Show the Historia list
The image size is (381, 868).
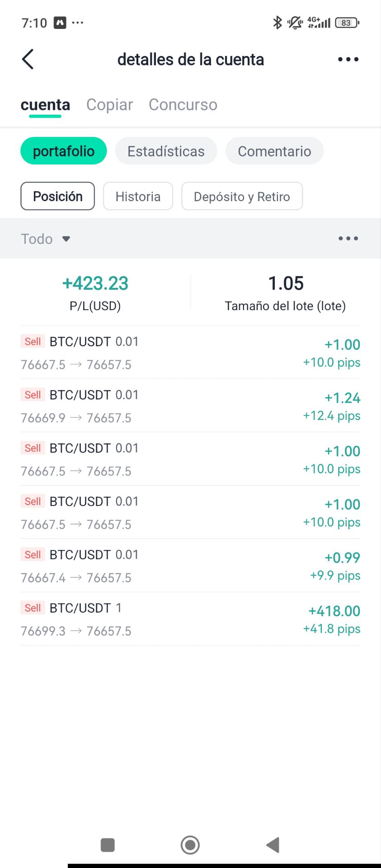(138, 196)
